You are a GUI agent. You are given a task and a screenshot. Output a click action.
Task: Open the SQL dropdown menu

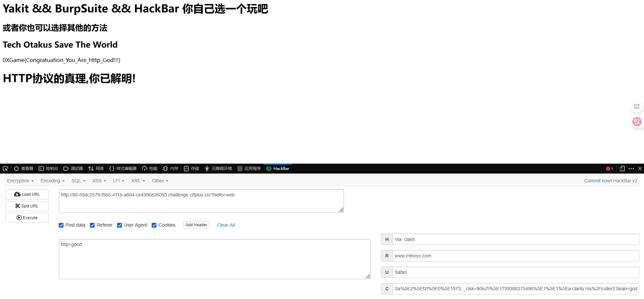point(78,181)
